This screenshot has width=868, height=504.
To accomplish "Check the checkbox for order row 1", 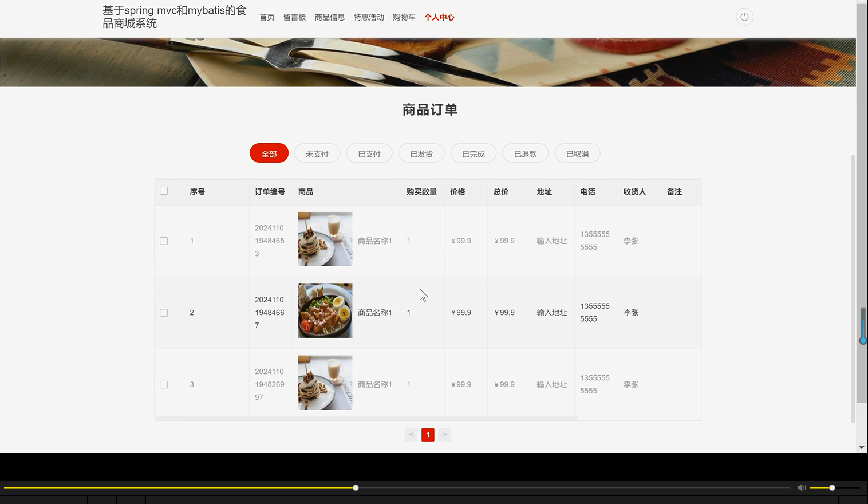I will 164,241.
